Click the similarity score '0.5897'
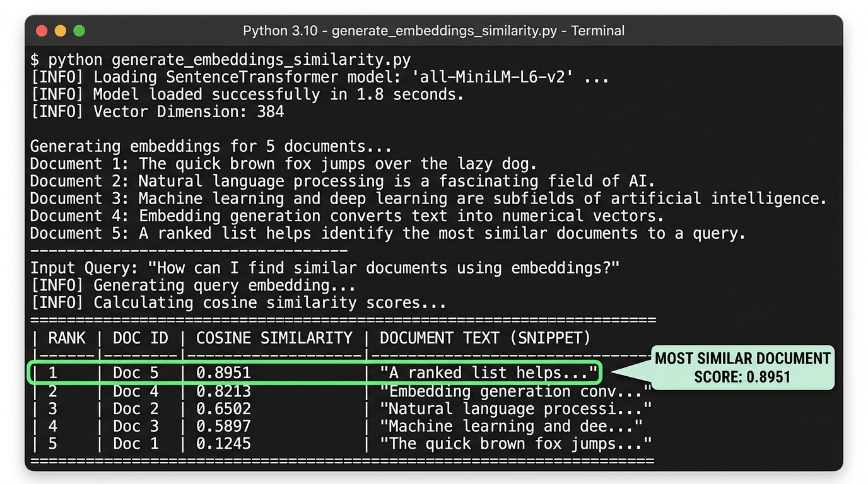 pos(223,426)
